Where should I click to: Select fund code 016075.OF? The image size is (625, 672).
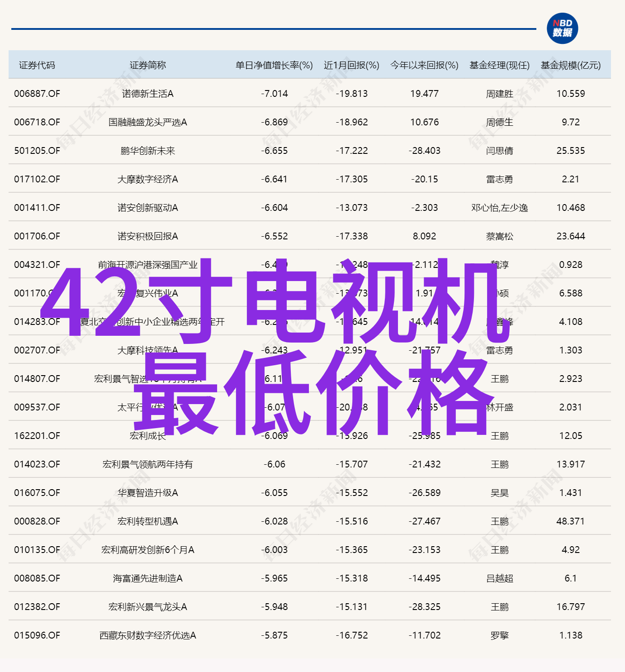point(37,493)
